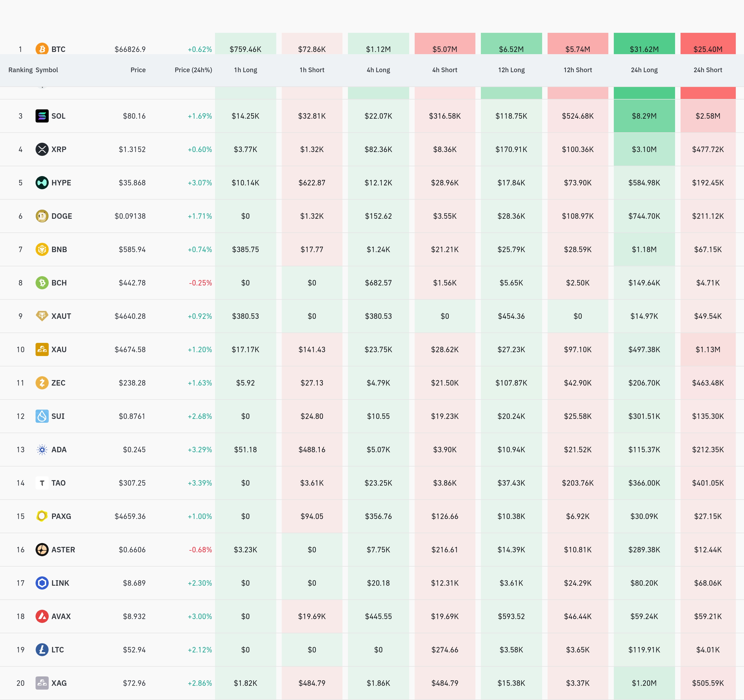Viewport: 744px width, 700px height.
Task: Open the PAXG symbol link
Action: click(x=61, y=516)
